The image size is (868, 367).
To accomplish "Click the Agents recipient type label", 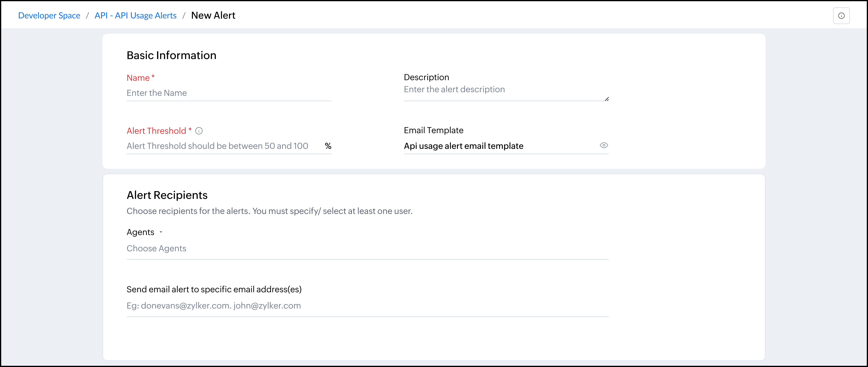I will (x=140, y=232).
